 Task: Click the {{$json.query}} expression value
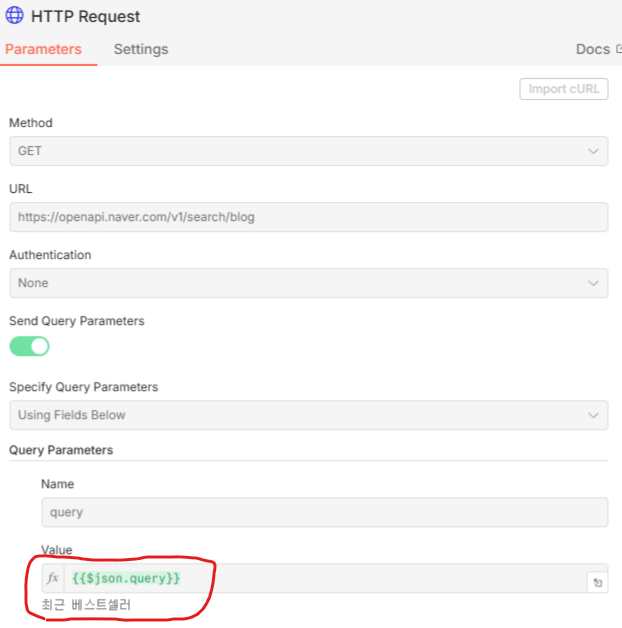click(127, 579)
